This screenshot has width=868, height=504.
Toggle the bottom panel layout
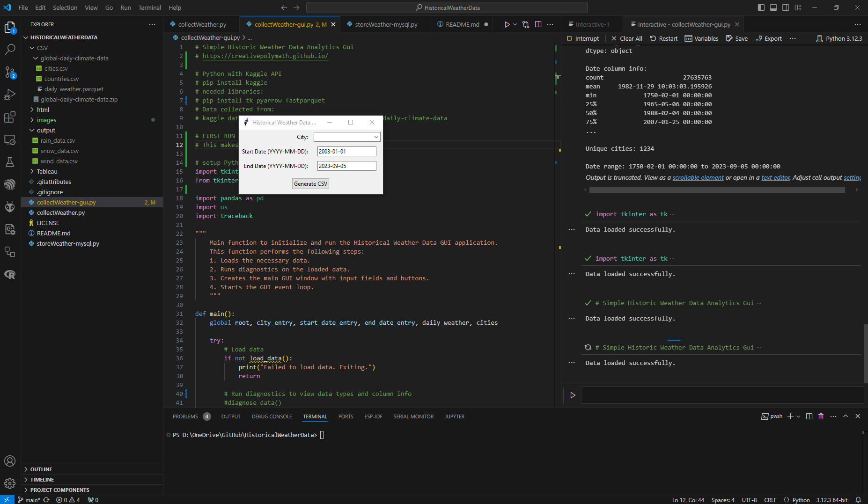(773, 7)
